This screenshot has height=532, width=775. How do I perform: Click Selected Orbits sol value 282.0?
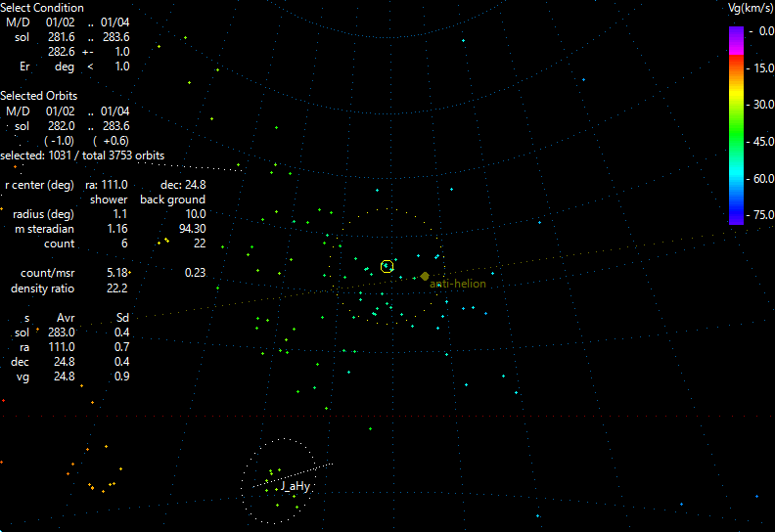(x=62, y=126)
